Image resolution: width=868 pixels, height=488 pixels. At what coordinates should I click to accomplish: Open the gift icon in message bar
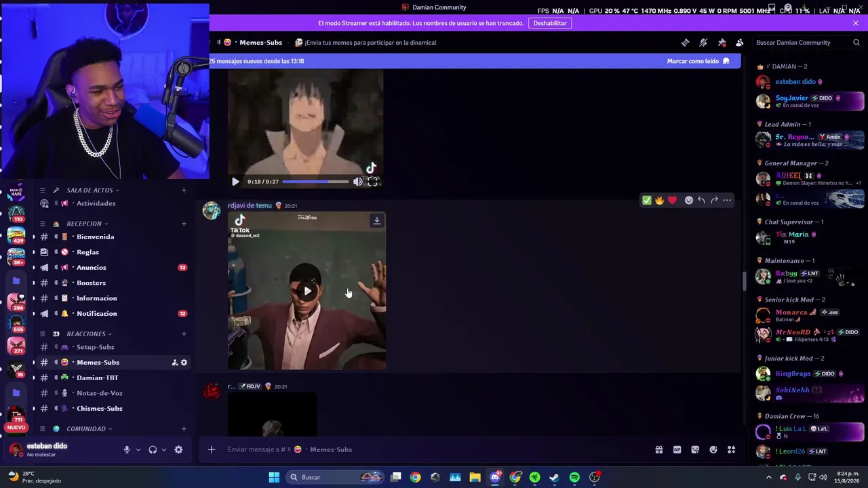pos(658,449)
